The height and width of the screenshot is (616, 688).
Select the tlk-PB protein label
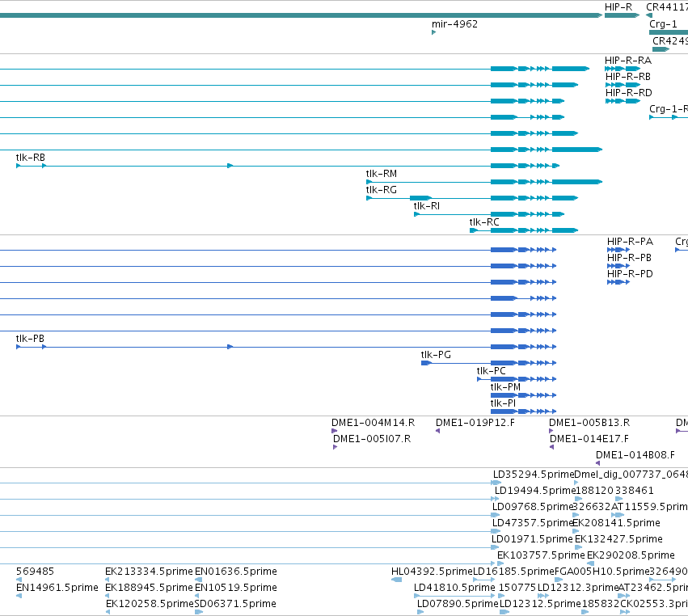click(30, 338)
